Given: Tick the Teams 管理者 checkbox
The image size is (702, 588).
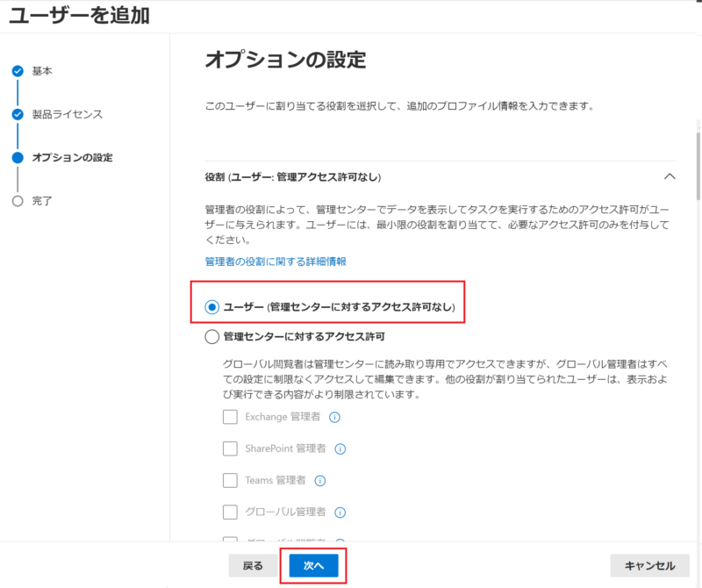Looking at the screenshot, I should 230,480.
